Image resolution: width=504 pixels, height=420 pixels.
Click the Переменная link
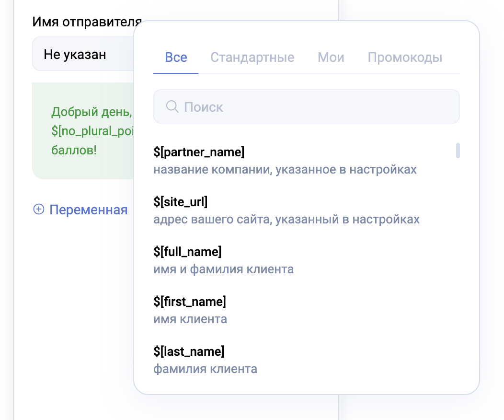click(88, 210)
